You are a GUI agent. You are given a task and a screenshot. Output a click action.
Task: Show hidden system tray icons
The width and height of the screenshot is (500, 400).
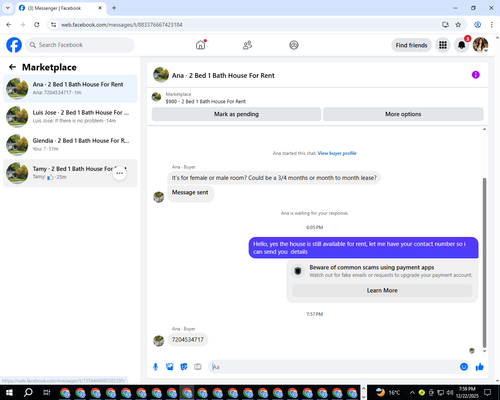[412, 392]
